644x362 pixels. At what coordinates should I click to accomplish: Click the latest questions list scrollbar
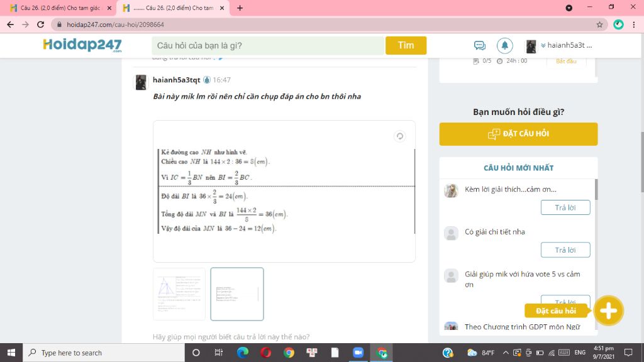tap(596, 189)
